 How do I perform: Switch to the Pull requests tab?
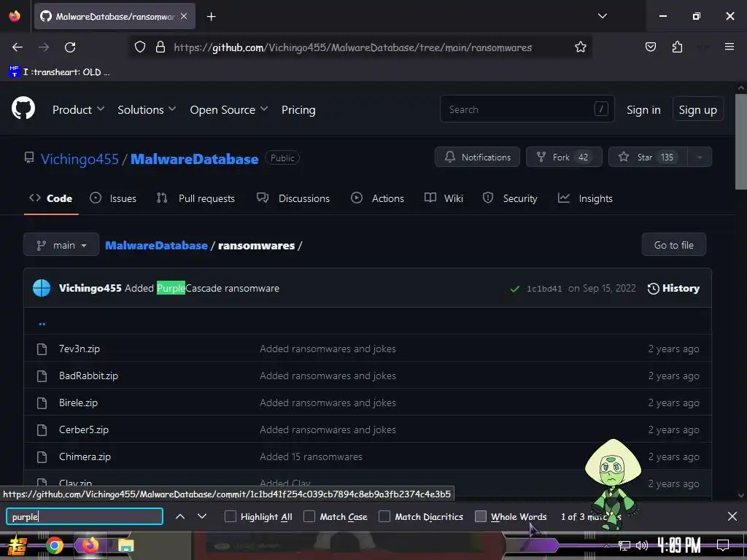pos(196,198)
